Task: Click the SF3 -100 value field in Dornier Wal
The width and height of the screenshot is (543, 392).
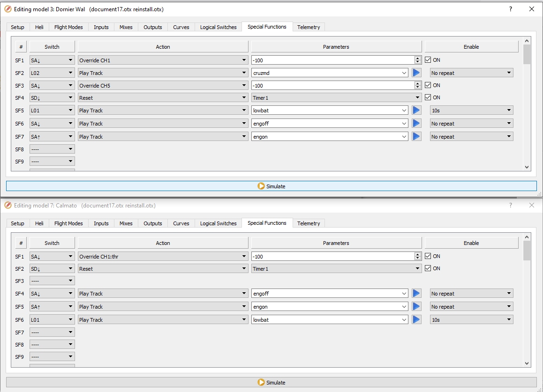Action: tap(332, 85)
